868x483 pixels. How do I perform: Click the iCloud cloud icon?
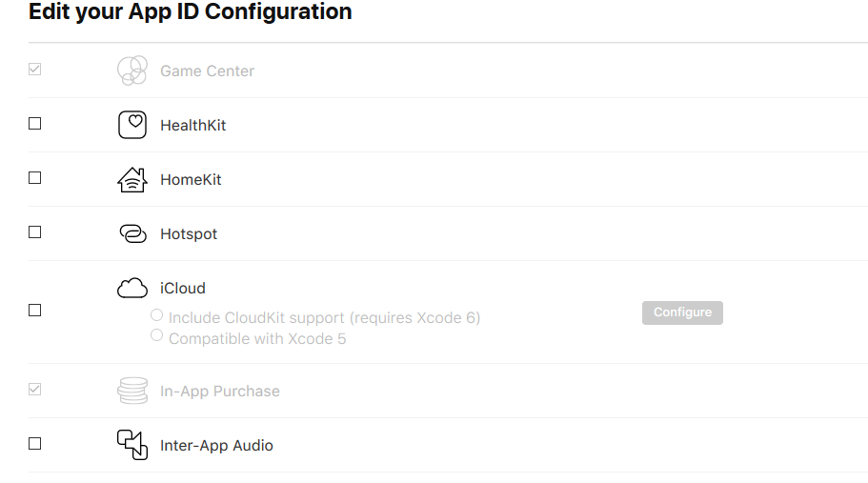(131, 288)
